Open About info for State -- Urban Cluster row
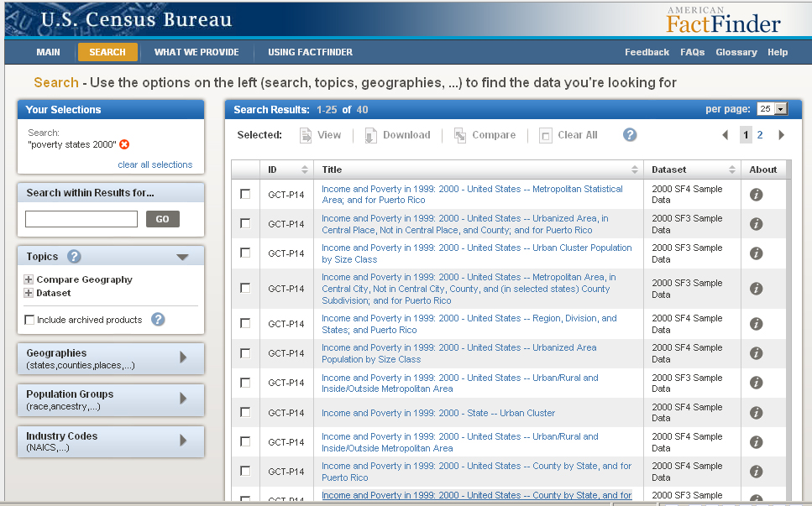Image resolution: width=812 pixels, height=506 pixels. tap(756, 413)
